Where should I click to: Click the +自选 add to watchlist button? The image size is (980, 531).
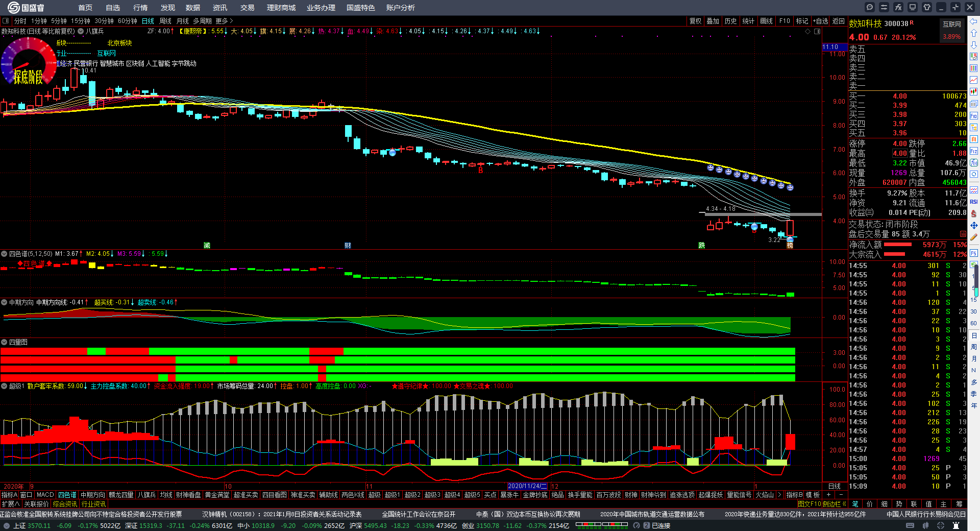coord(821,21)
